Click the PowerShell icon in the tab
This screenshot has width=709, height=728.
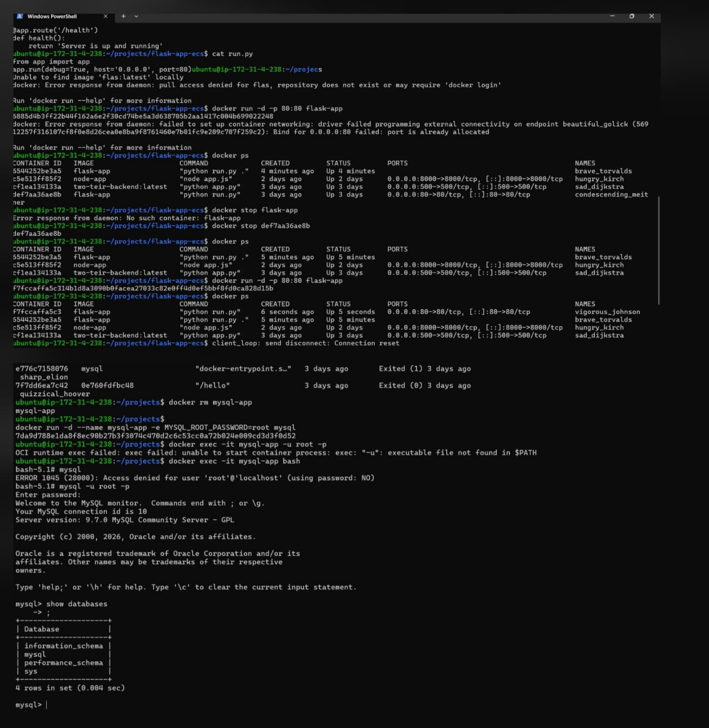click(20, 16)
